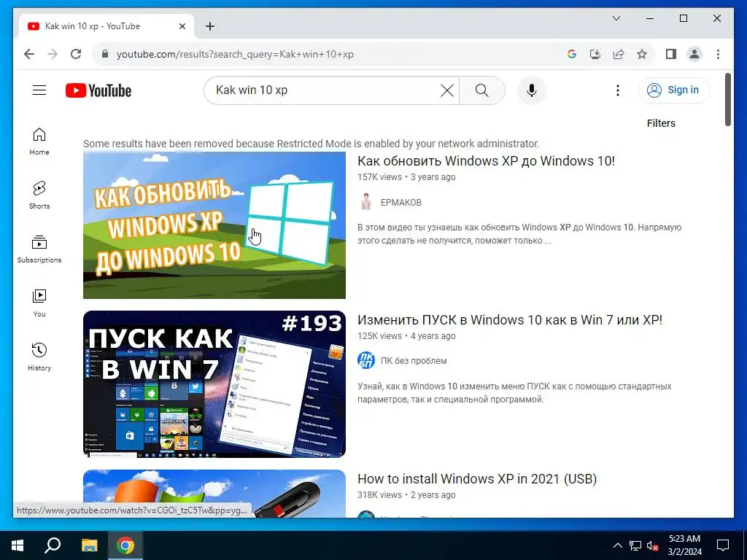The height and width of the screenshot is (560, 747).
Task: Open the Chrome three-dot menu
Action: [718, 54]
